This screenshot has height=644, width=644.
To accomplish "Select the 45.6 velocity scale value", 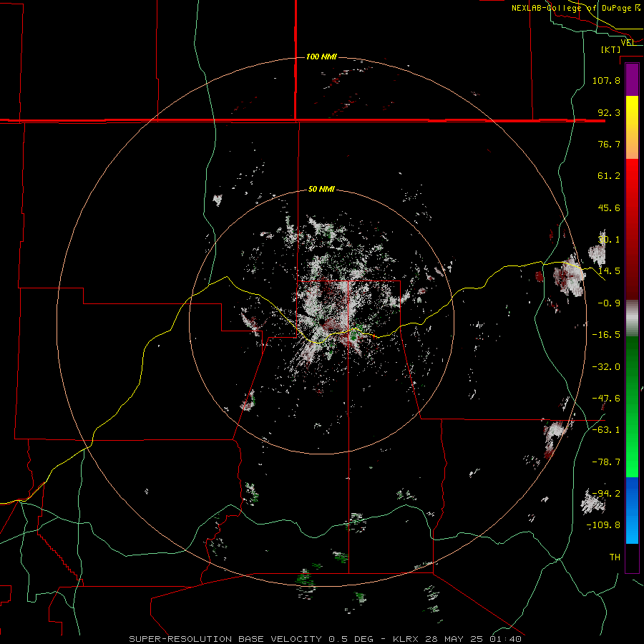I will [609, 208].
